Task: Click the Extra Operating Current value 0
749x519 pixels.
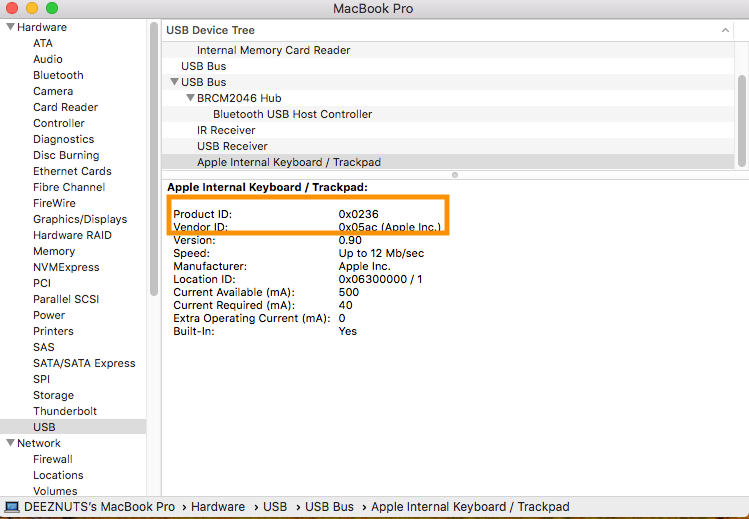Action: (342, 318)
